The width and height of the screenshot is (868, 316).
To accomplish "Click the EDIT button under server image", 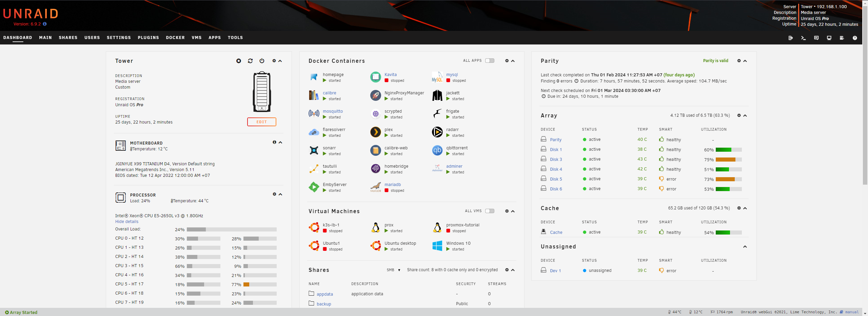I will click(x=262, y=122).
